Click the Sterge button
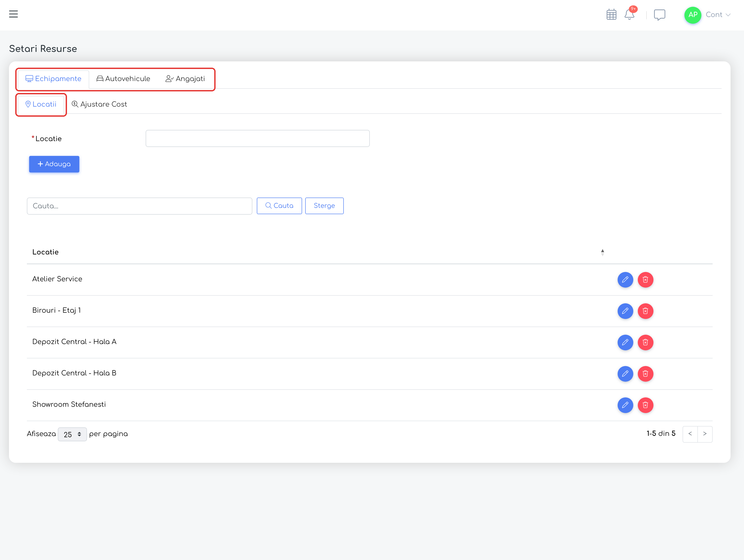 [324, 206]
